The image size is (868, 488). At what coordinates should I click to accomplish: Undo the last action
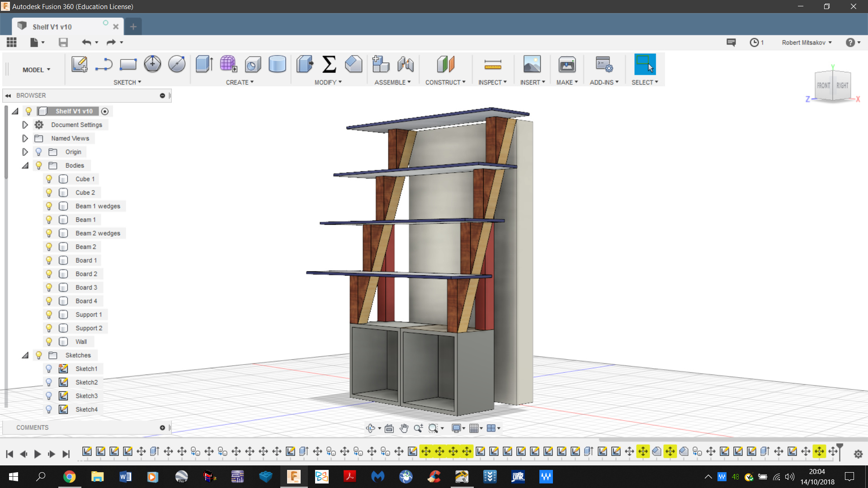coord(86,42)
